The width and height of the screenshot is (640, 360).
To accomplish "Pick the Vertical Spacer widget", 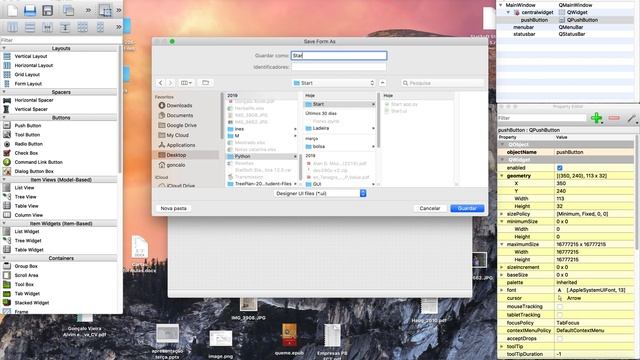I will tap(31, 109).
